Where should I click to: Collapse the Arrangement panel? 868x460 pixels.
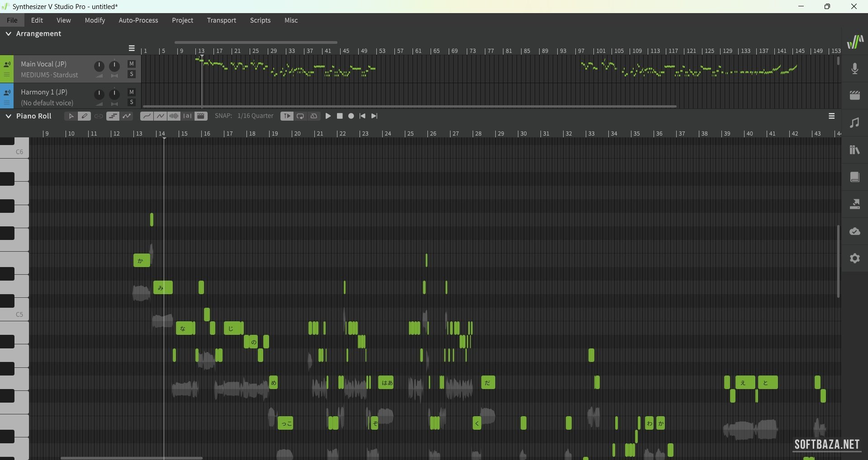pyautogui.click(x=8, y=34)
